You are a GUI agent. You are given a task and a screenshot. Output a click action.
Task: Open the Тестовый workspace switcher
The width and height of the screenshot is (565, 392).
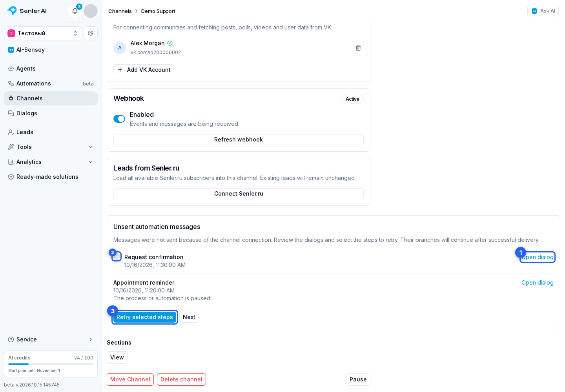click(x=43, y=33)
